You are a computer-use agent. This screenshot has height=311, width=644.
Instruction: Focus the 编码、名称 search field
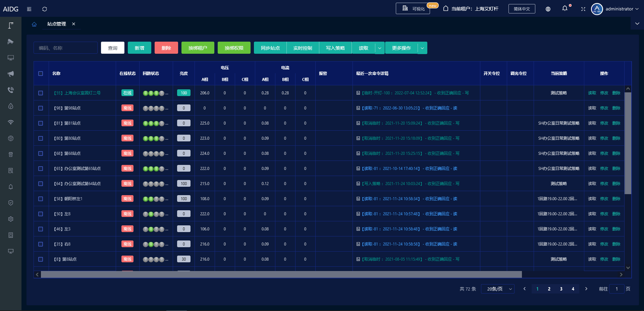65,48
